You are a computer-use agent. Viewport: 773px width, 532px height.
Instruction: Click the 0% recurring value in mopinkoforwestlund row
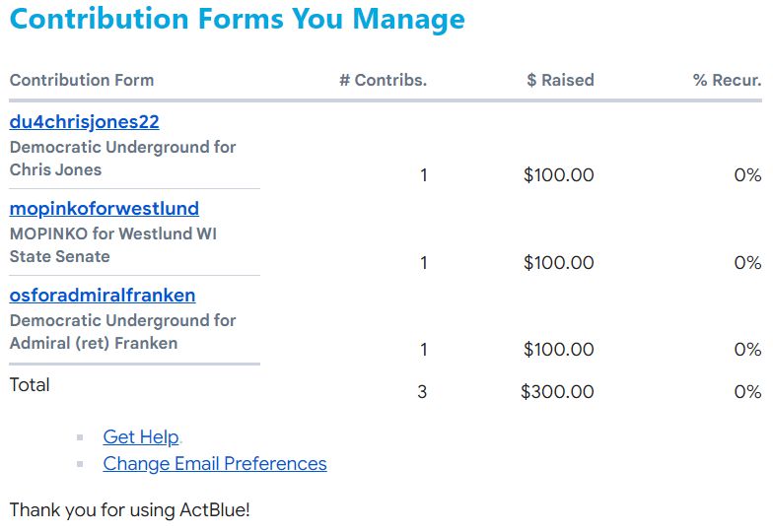tap(747, 263)
